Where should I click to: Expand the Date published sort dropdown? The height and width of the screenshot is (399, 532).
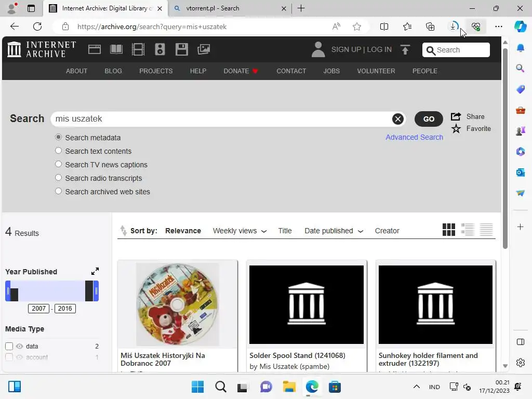tap(334, 231)
